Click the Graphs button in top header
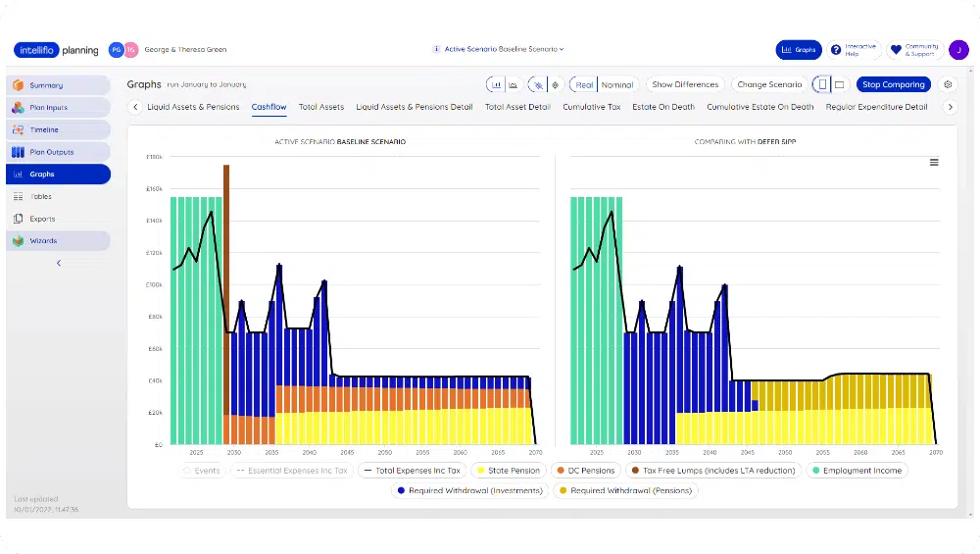This screenshot has height=554, width=980. pos(798,50)
